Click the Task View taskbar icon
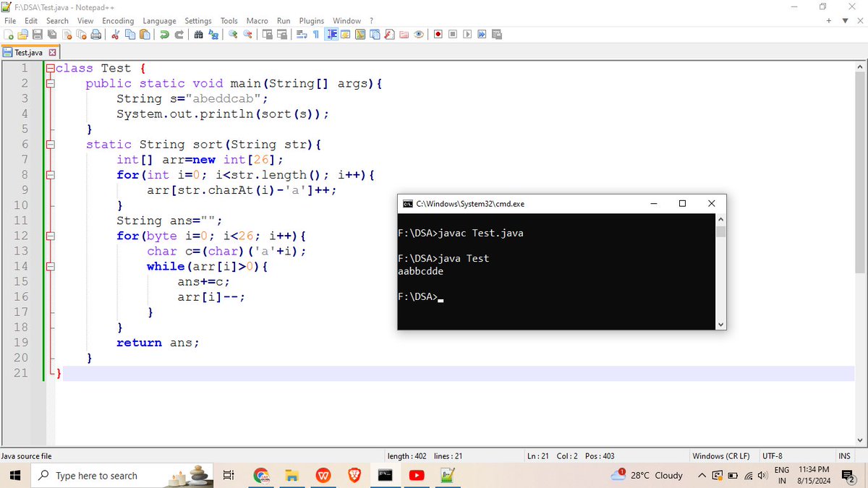The width and height of the screenshot is (868, 488). coord(229,476)
